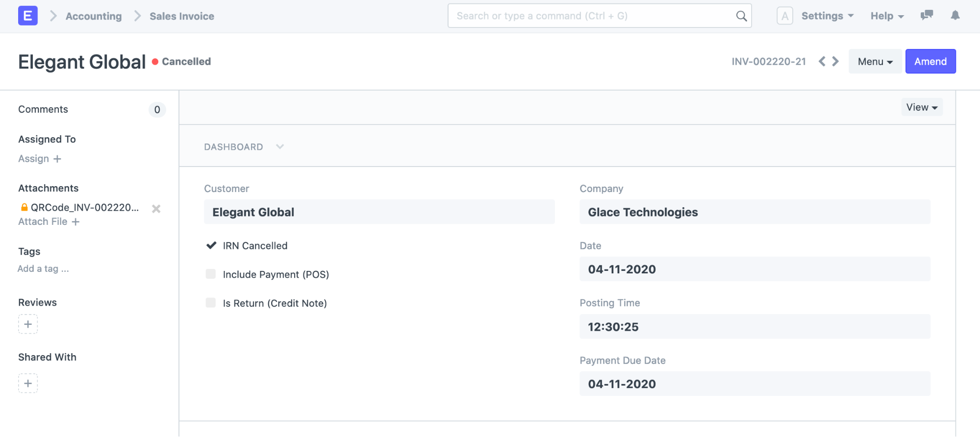Click the Date field value

click(x=754, y=269)
